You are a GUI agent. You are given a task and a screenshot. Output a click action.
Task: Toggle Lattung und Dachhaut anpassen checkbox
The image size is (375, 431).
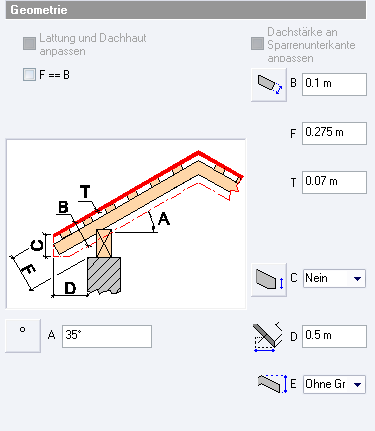[x=29, y=44]
